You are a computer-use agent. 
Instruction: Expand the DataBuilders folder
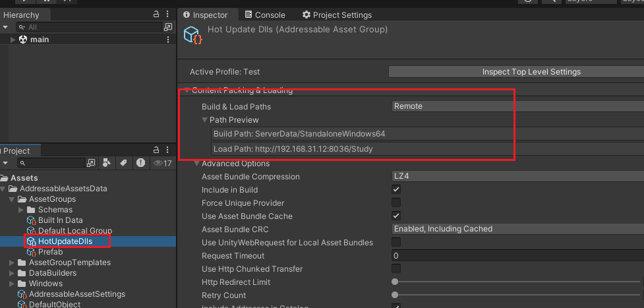(x=13, y=273)
